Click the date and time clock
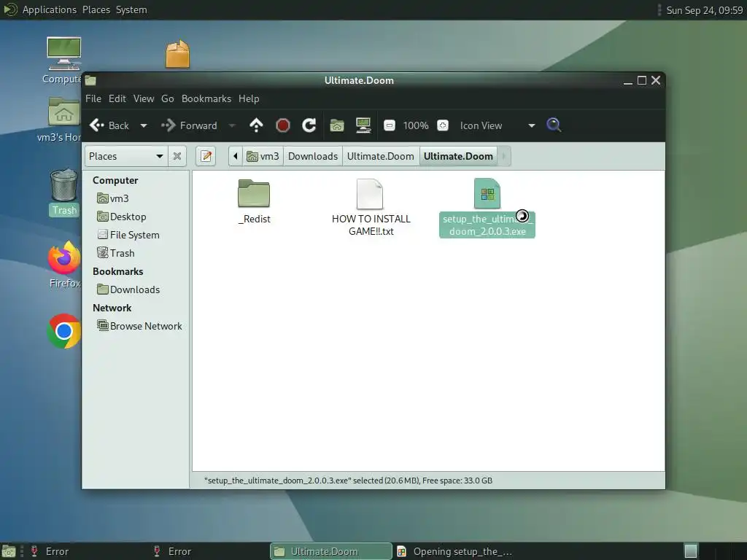The image size is (747, 560). point(705,10)
